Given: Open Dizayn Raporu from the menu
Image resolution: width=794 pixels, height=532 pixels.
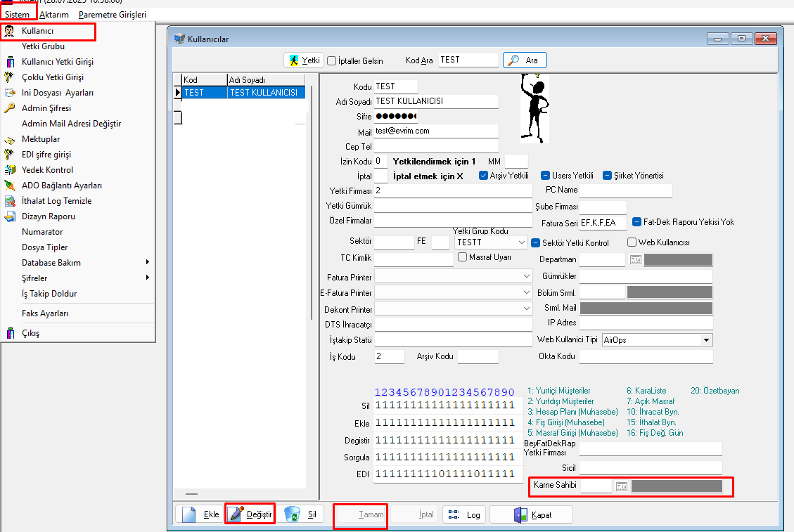Looking at the screenshot, I should 48,216.
